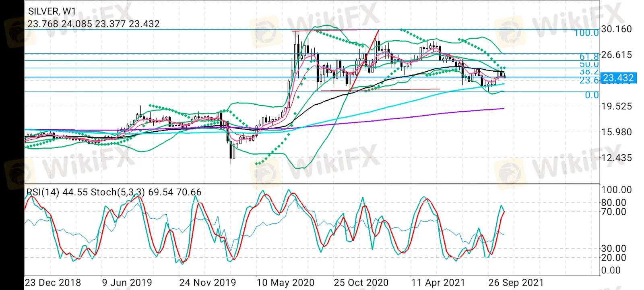Image resolution: width=644 pixels, height=290 pixels.
Task: Click the 30.160 price axis value
Action: [x=616, y=29]
